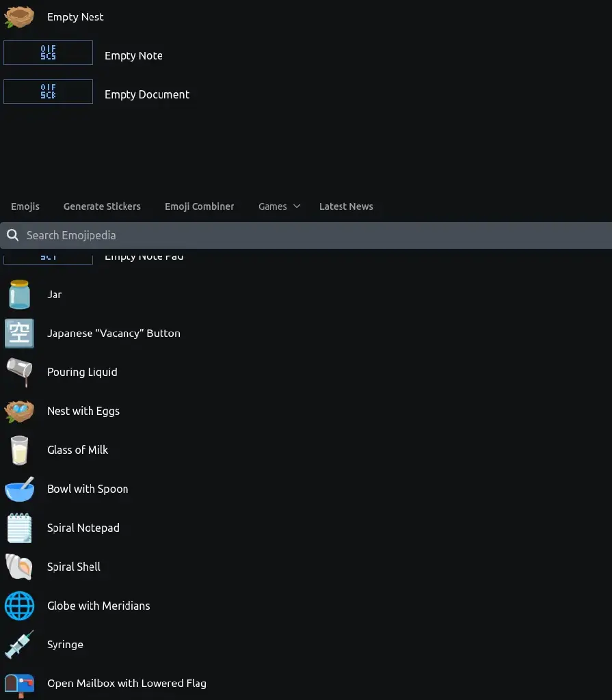Click the Pouring Liquid emoji icon

tap(19, 373)
